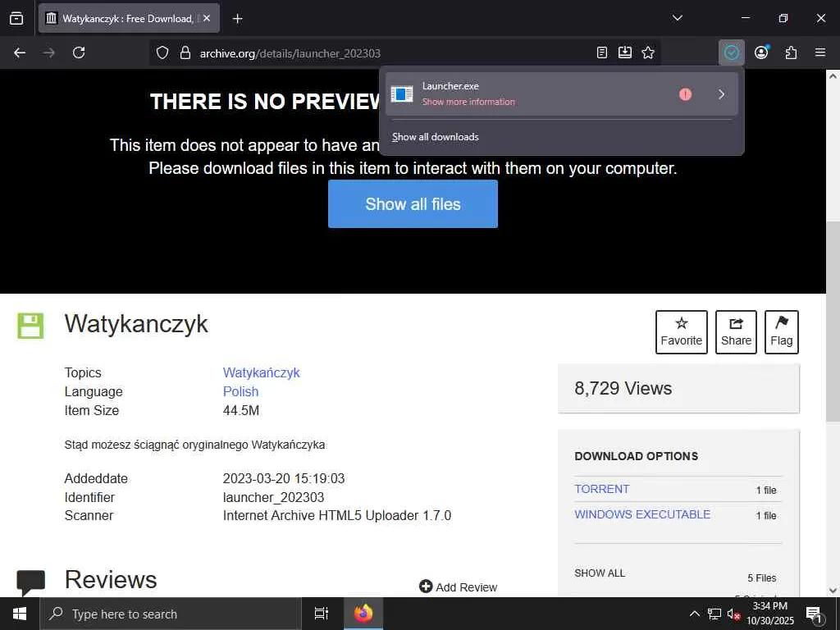Open the Polish language link
This screenshot has height=630, width=840.
[x=240, y=391]
